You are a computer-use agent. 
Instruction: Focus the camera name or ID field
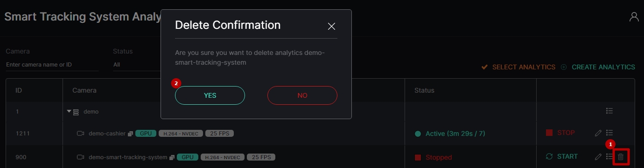[52, 65]
